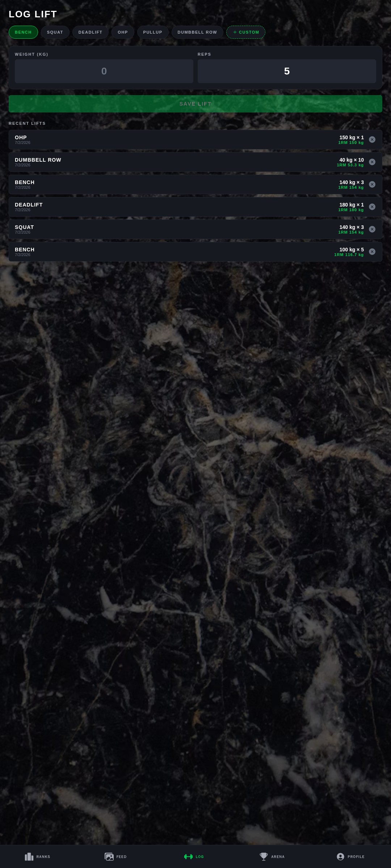This screenshot has width=391, height=868.
Task: Remove the Dumbbell Row 40 kg entry
Action: 372,162
